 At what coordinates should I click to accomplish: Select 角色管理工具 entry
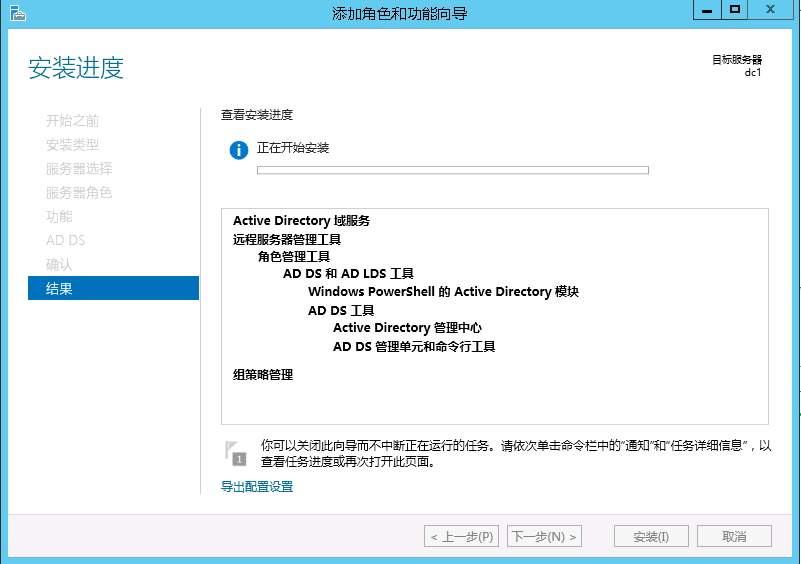tap(294, 256)
